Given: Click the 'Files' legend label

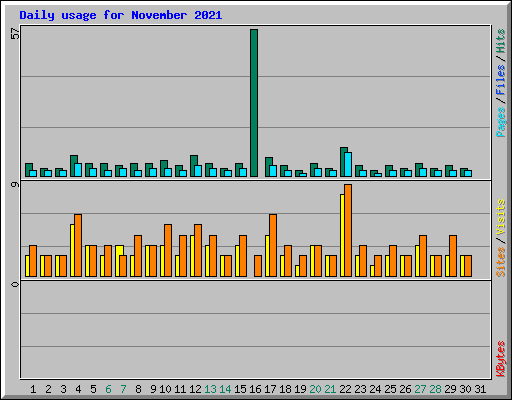Looking at the screenshot, I should [501, 80].
